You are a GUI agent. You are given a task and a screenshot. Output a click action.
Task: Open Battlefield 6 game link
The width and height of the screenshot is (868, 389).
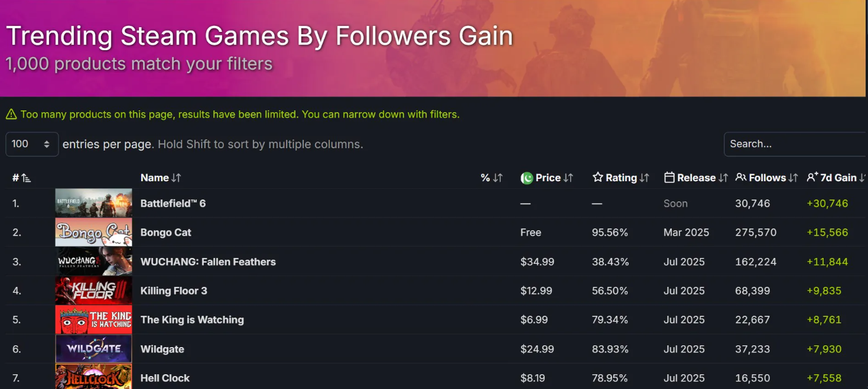pos(173,204)
